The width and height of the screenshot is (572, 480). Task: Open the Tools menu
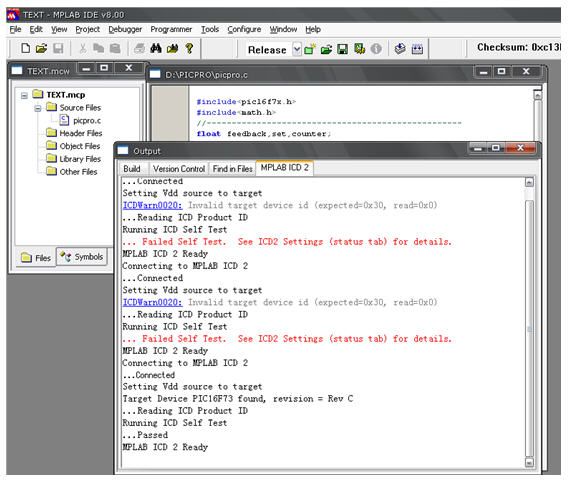click(x=210, y=29)
